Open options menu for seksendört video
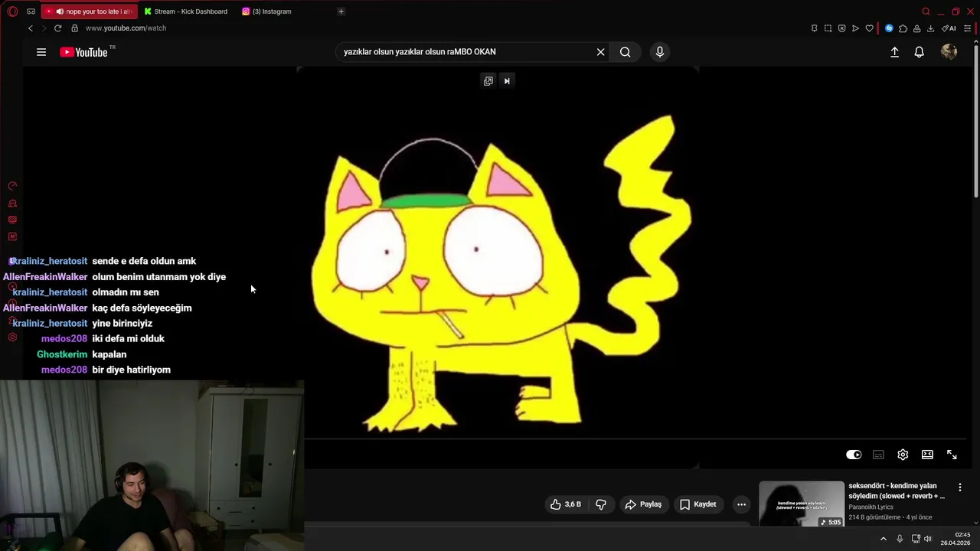 959,487
